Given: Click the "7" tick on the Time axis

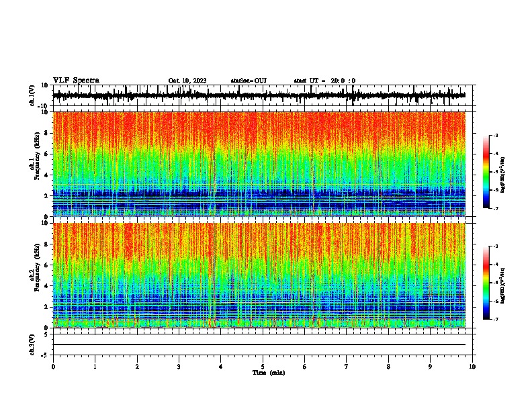Looking at the screenshot, I should click(x=347, y=367).
